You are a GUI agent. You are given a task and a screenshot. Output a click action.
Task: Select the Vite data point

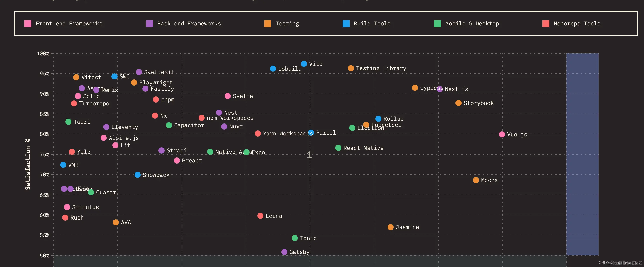point(304,64)
